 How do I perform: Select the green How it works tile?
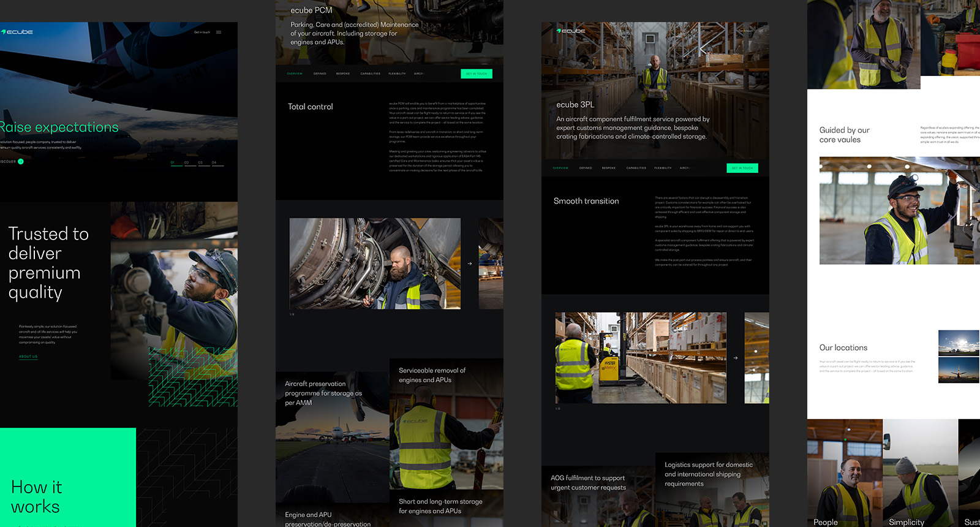[67, 477]
